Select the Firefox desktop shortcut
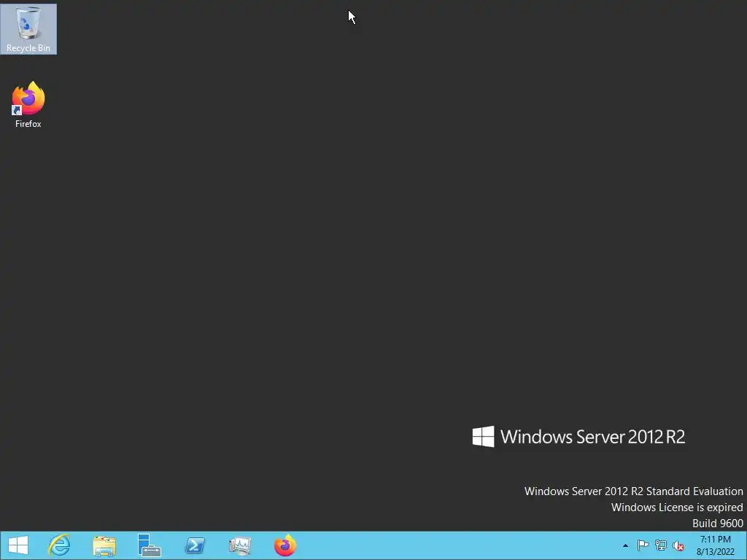Image resolution: width=747 pixels, height=560 pixels. pos(28,105)
